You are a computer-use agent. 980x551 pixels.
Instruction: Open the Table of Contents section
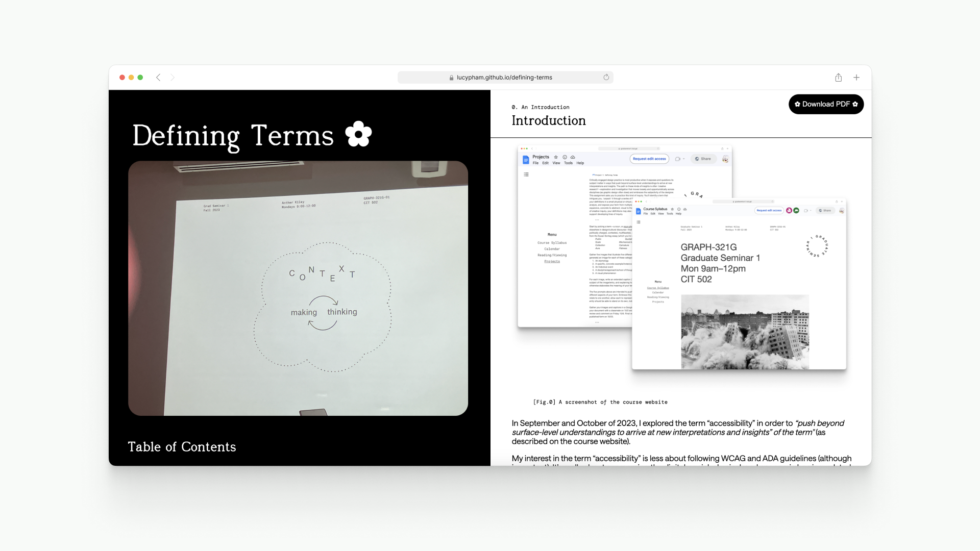pyautogui.click(x=182, y=447)
